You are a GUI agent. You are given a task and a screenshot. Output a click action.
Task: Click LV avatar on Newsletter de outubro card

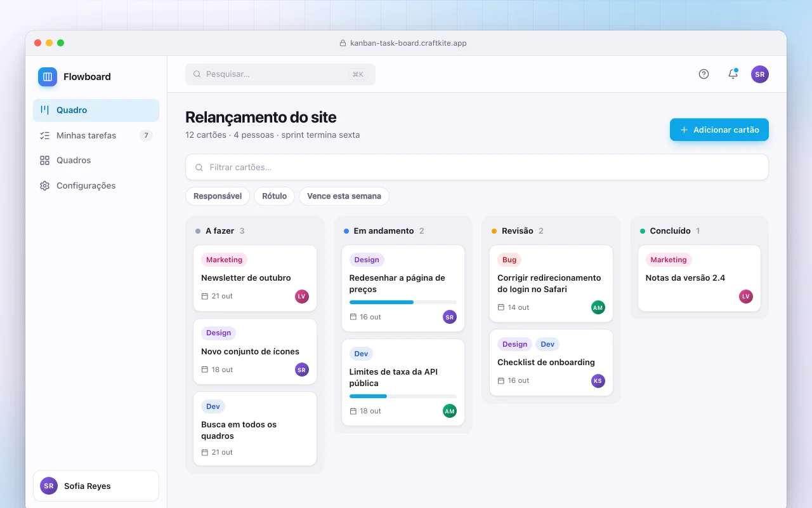pyautogui.click(x=302, y=297)
